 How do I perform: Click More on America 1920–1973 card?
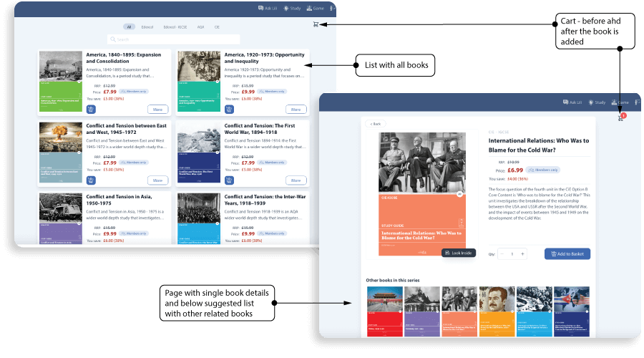point(296,110)
